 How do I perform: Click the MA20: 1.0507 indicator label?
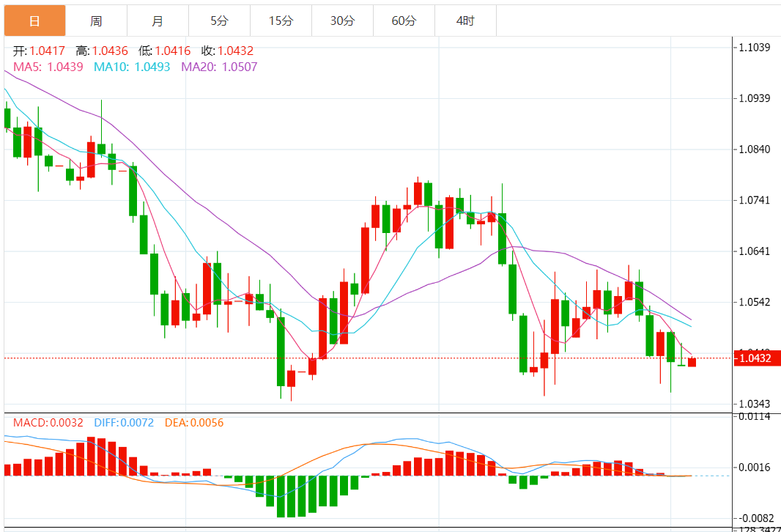pyautogui.click(x=219, y=67)
